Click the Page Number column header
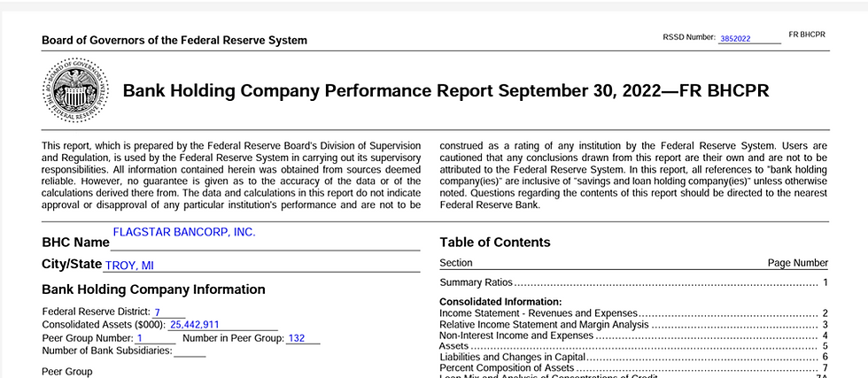 coord(798,263)
